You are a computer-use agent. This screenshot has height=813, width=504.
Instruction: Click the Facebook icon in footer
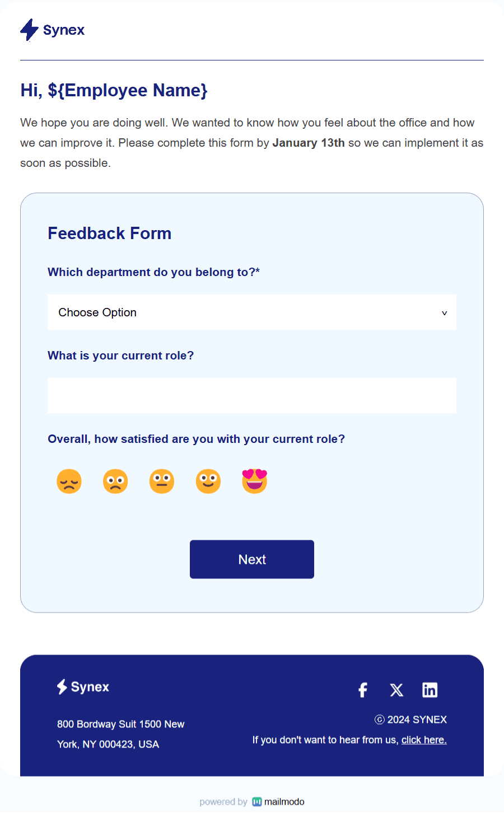362,690
